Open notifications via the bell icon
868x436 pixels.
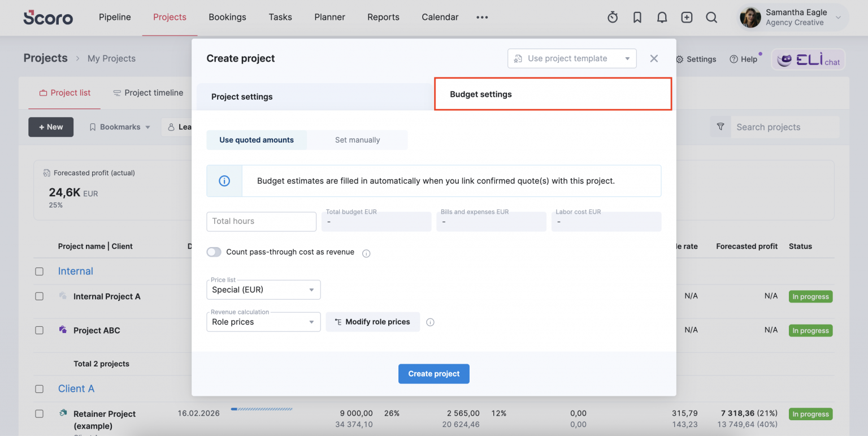(x=662, y=17)
